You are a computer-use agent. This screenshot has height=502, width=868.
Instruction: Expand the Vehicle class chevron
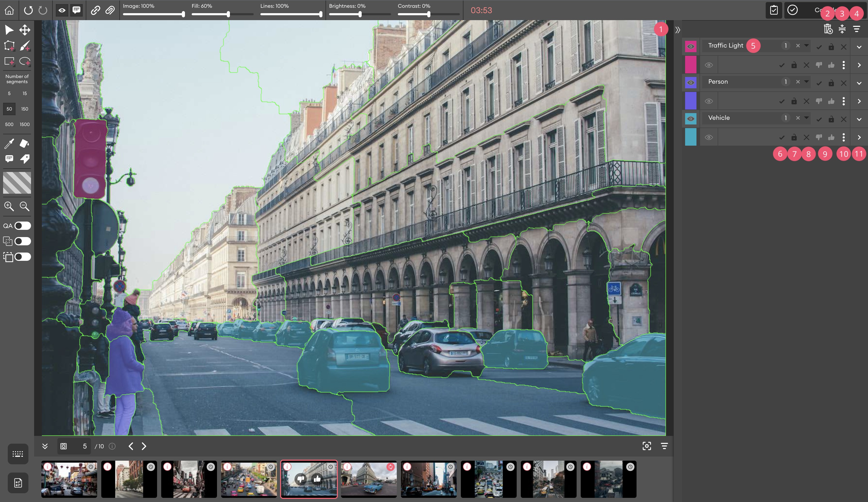pos(859,119)
